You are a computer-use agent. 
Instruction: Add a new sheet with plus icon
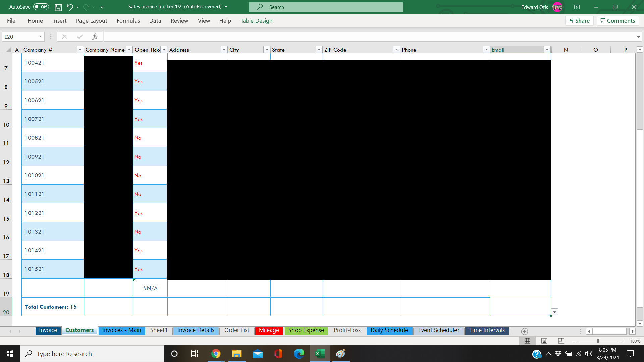(525, 331)
